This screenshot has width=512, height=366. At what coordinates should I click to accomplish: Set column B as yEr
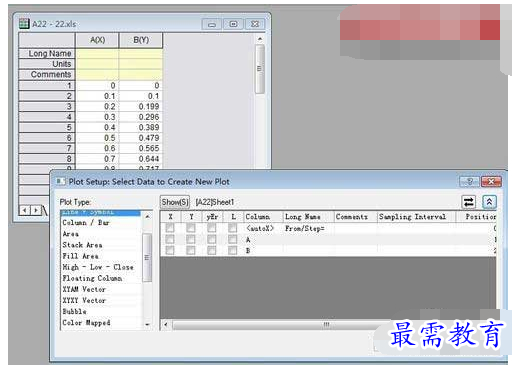click(211, 250)
